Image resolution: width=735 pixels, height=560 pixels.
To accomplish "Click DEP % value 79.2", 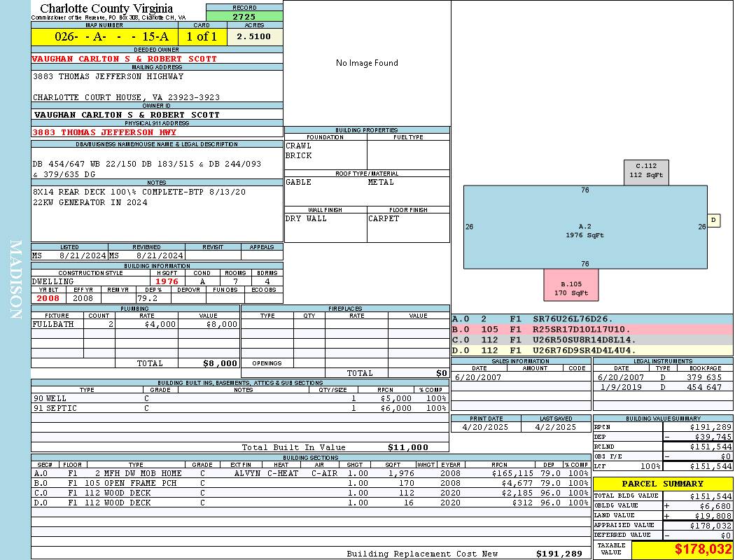I will 147,298.
